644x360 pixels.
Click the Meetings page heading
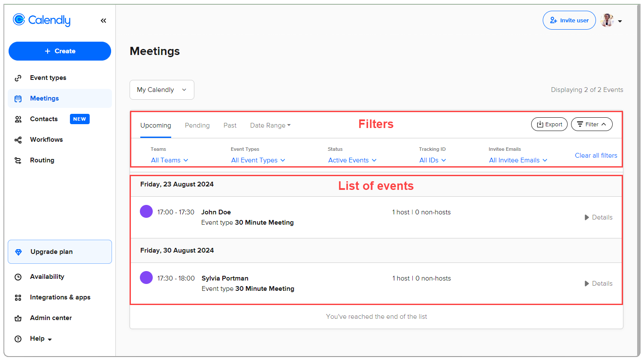tap(155, 51)
